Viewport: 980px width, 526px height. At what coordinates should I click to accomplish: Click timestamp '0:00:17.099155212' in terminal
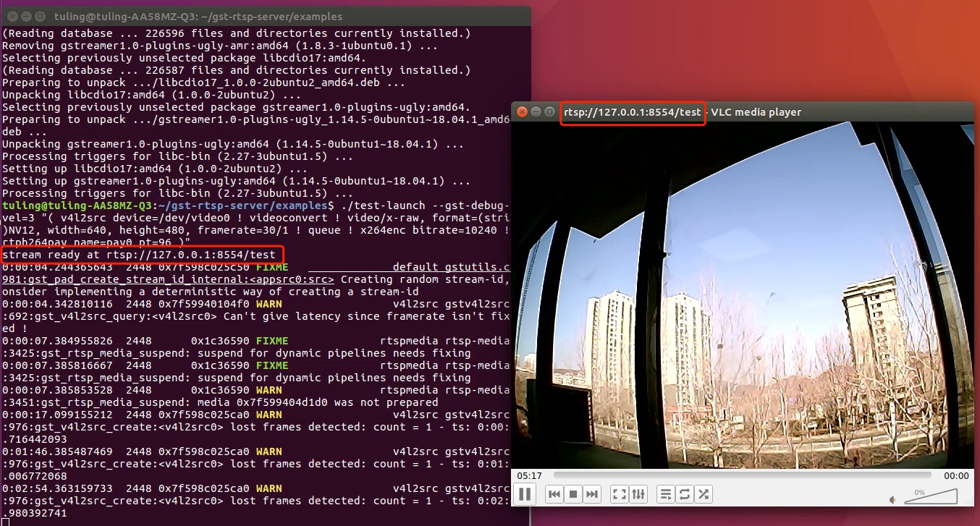tap(57, 415)
